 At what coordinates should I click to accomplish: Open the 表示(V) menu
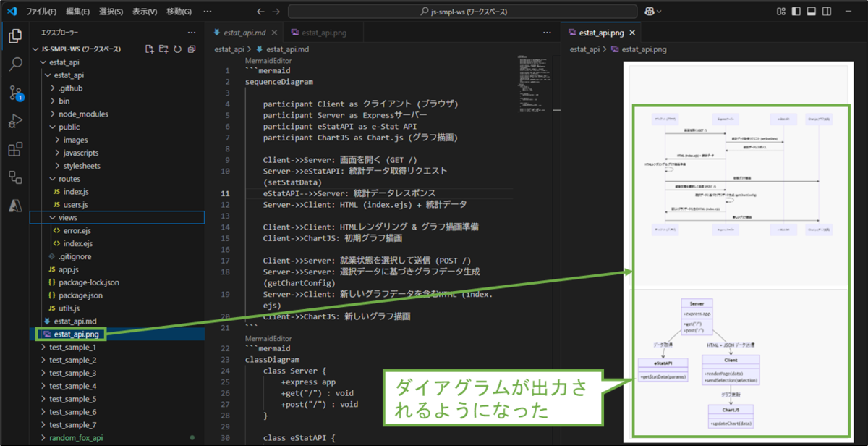(x=145, y=12)
